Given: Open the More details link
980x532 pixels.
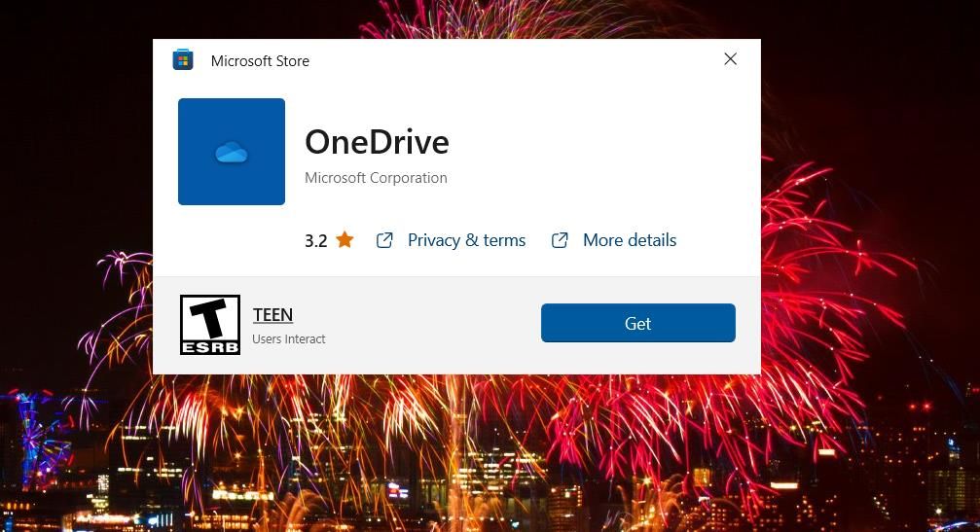Looking at the screenshot, I should pyautogui.click(x=630, y=240).
